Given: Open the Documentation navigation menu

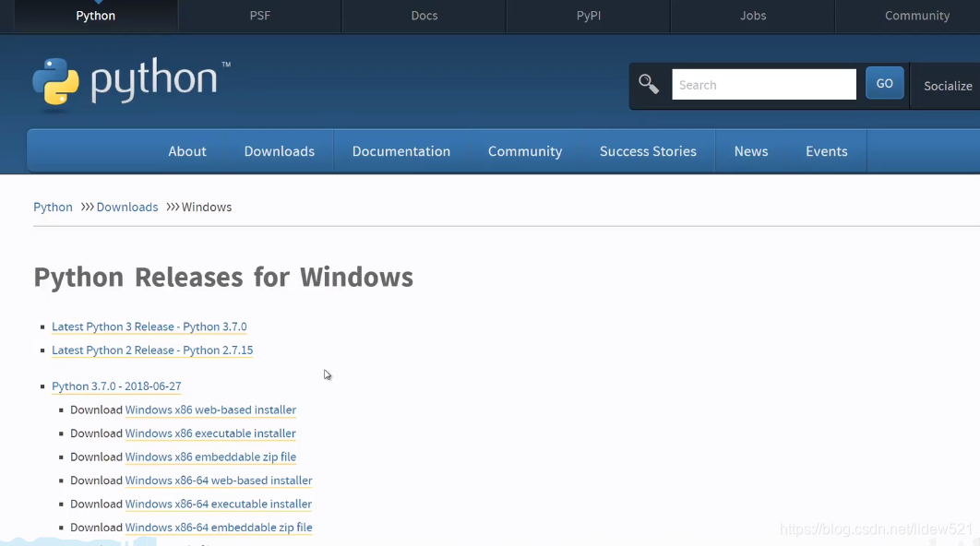Looking at the screenshot, I should coord(401,151).
